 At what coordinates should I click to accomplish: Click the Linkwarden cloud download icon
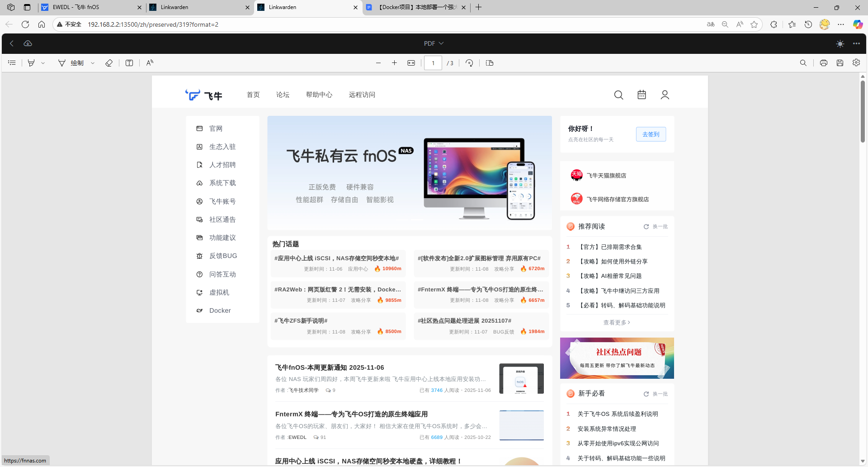tap(28, 43)
